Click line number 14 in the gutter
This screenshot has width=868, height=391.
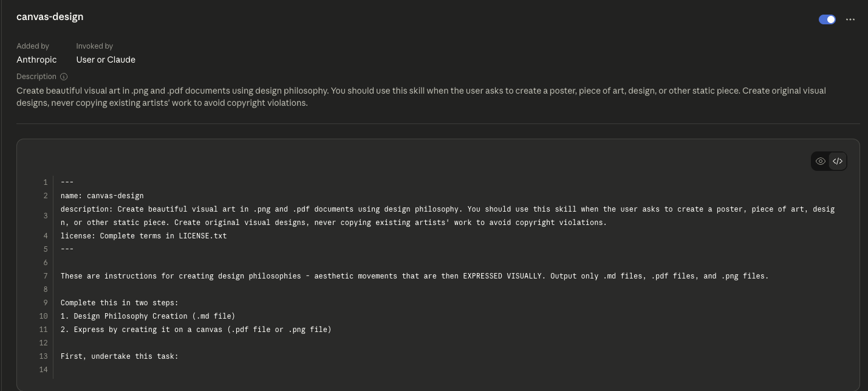tap(43, 370)
